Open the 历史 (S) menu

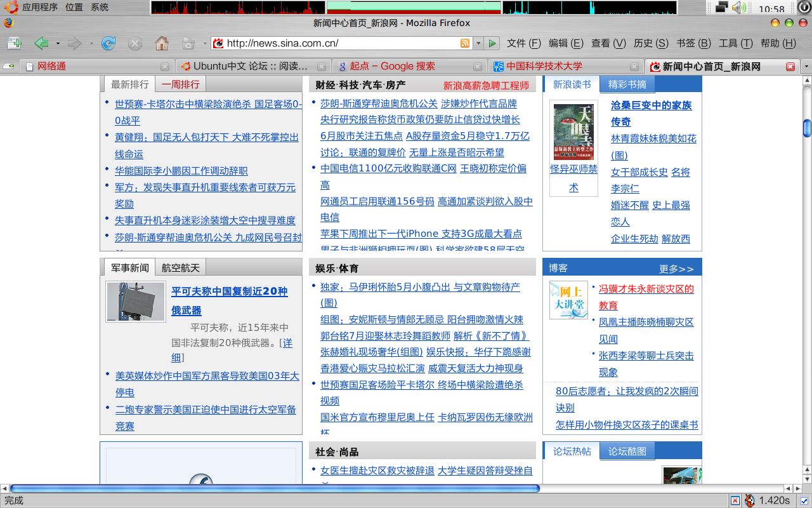coord(651,43)
